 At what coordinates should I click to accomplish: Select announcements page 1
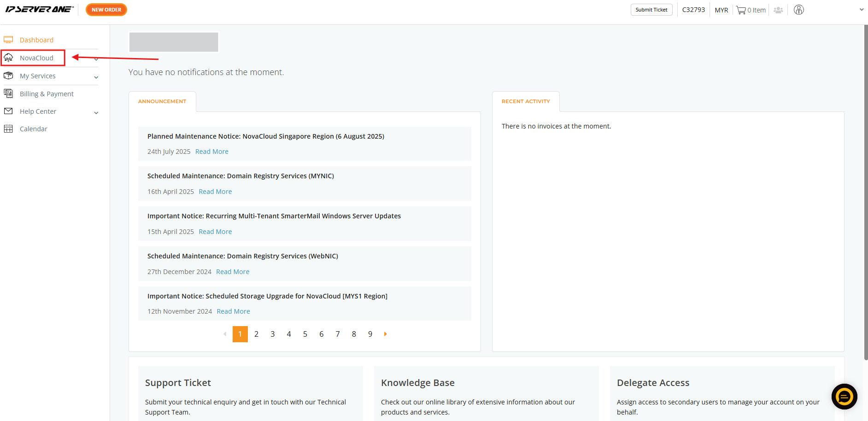pyautogui.click(x=240, y=334)
